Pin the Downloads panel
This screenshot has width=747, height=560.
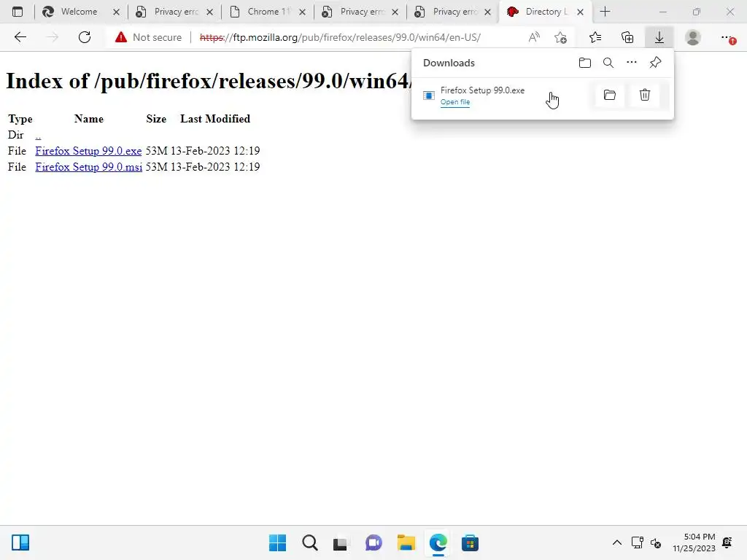click(656, 63)
